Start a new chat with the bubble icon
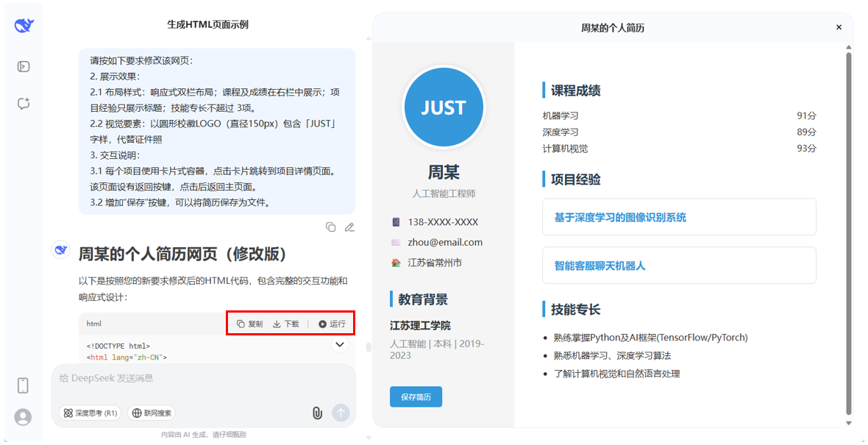This screenshot has width=868, height=445. tap(24, 104)
